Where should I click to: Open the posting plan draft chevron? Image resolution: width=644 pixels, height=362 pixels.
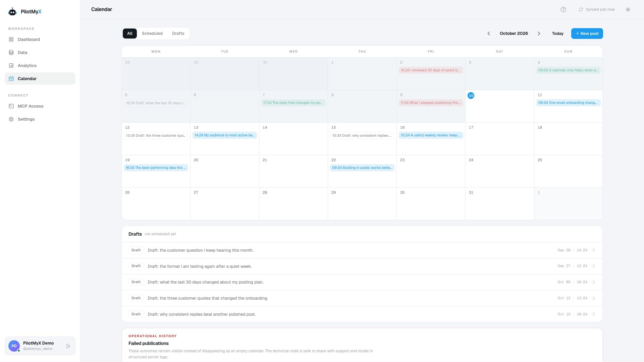pyautogui.click(x=594, y=282)
